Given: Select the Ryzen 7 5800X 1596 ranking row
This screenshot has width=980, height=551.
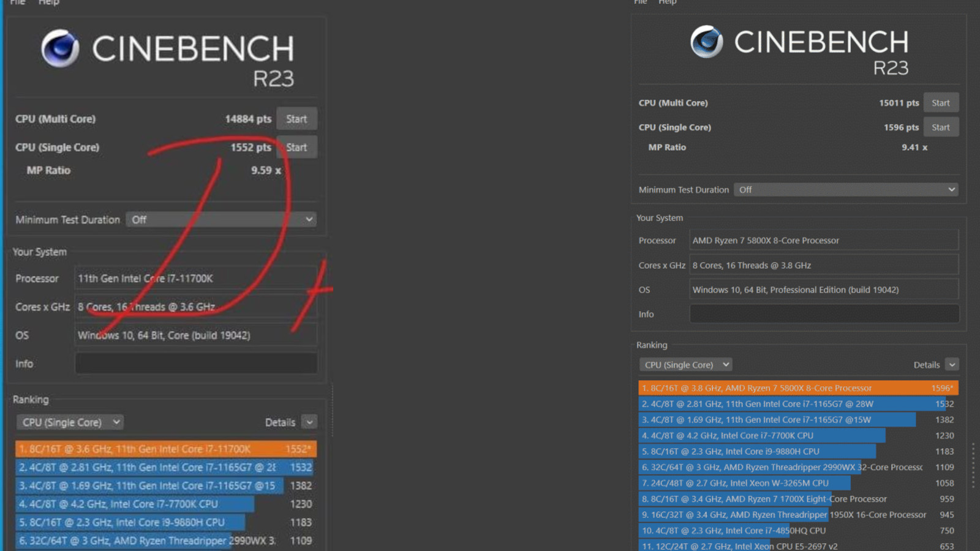Looking at the screenshot, I should pyautogui.click(x=798, y=388).
